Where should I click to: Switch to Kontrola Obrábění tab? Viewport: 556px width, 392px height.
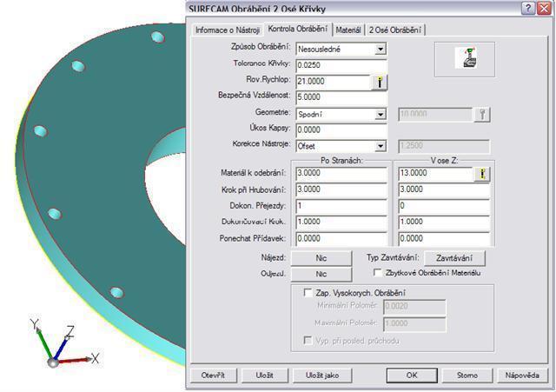[297, 29]
